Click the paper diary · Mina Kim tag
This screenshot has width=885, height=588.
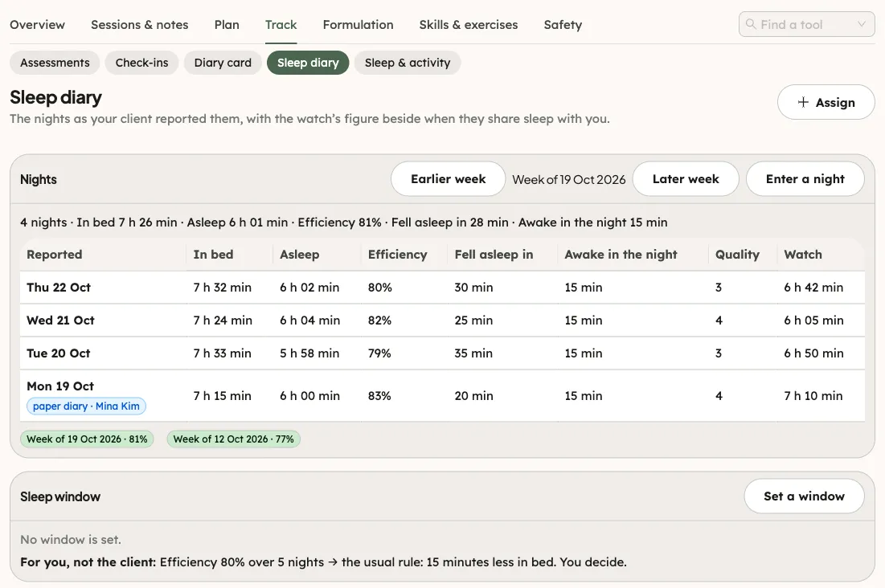click(86, 406)
